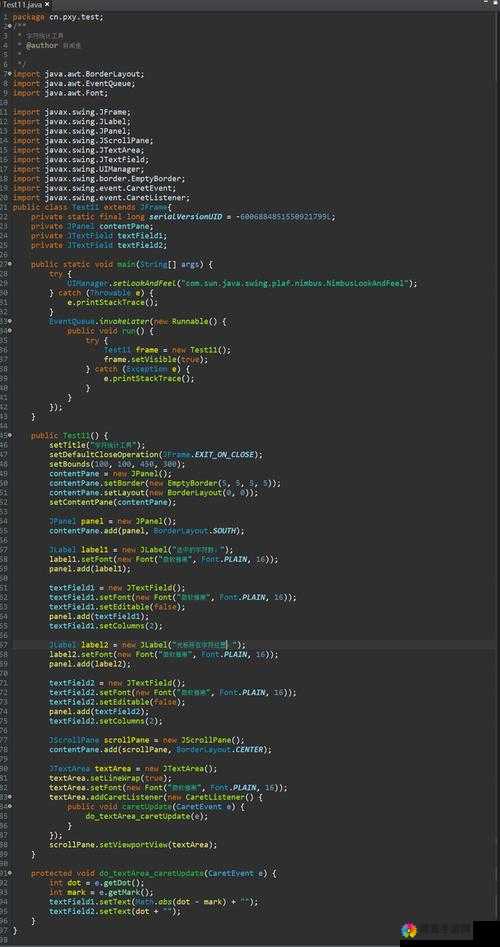Collapse the import block fold marker at line 7
The width and height of the screenshot is (500, 947).
tap(10, 74)
